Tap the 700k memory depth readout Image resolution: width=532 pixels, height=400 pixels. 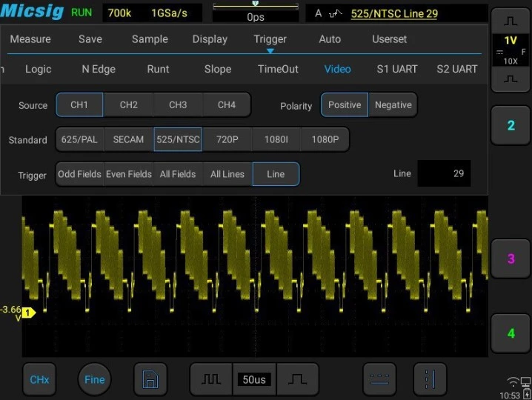pyautogui.click(x=119, y=13)
